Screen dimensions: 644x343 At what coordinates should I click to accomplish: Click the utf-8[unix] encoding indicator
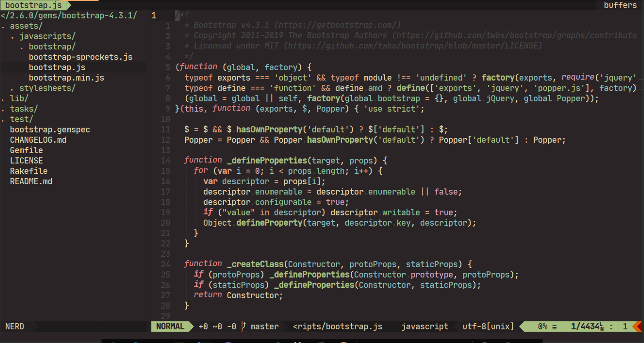tap(488, 327)
